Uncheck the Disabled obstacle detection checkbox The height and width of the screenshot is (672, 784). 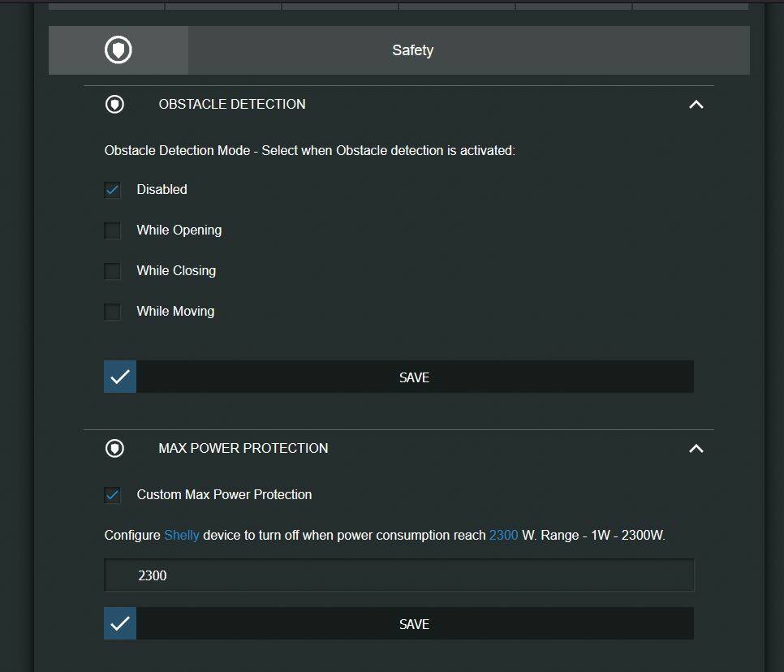pyautogui.click(x=112, y=189)
